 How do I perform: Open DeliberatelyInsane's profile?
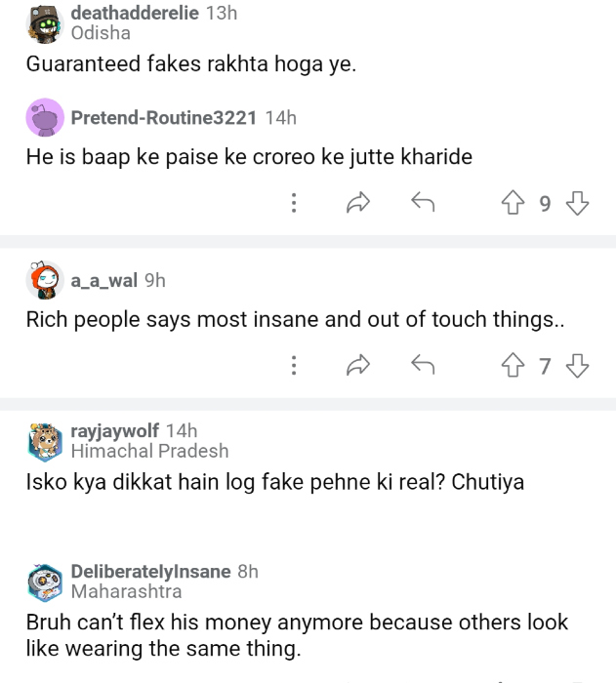pos(150,572)
